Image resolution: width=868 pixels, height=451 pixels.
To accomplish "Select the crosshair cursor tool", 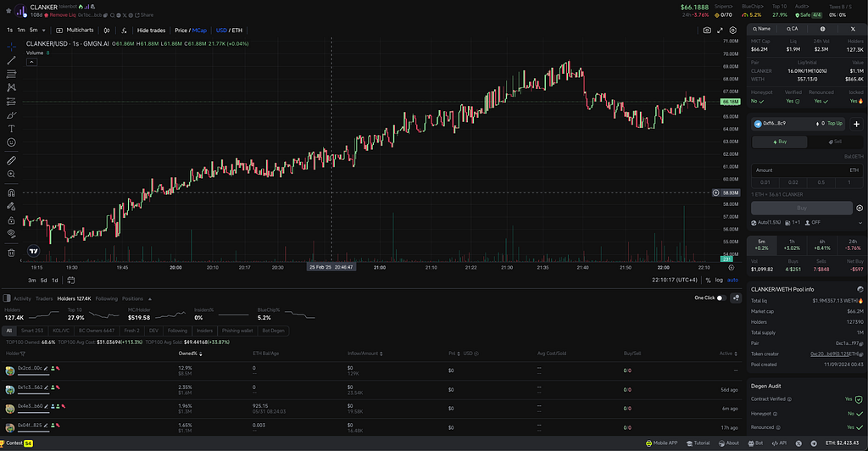I will [11, 47].
